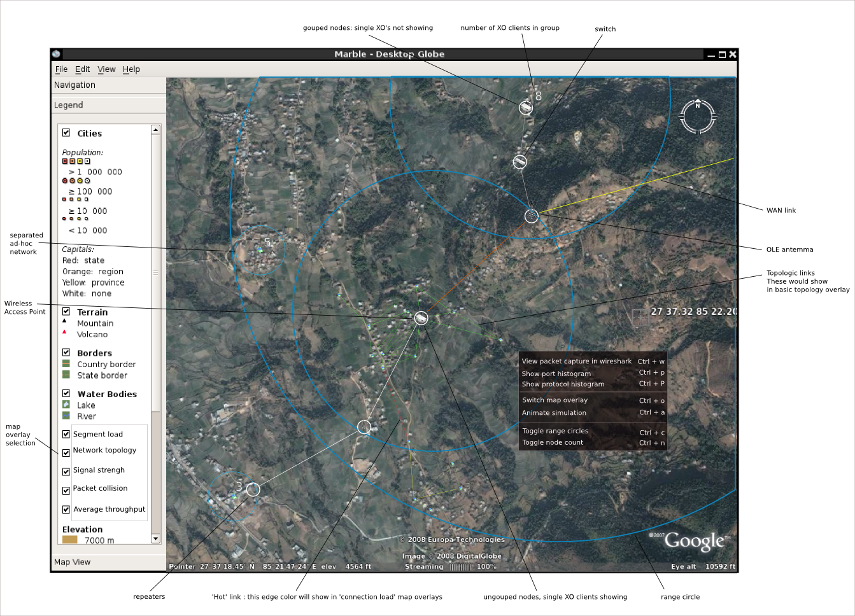Screen dimensions: 855x616
Task: Collapse the Legend panel section
Action: click(69, 105)
